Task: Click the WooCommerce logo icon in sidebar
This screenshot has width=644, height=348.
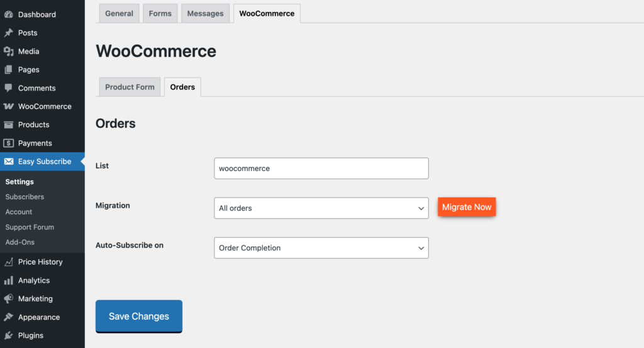Action: (x=9, y=106)
